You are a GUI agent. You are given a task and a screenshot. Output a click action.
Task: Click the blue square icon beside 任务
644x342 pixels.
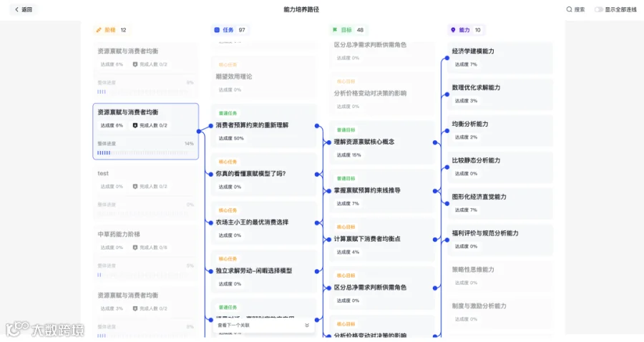point(217,30)
